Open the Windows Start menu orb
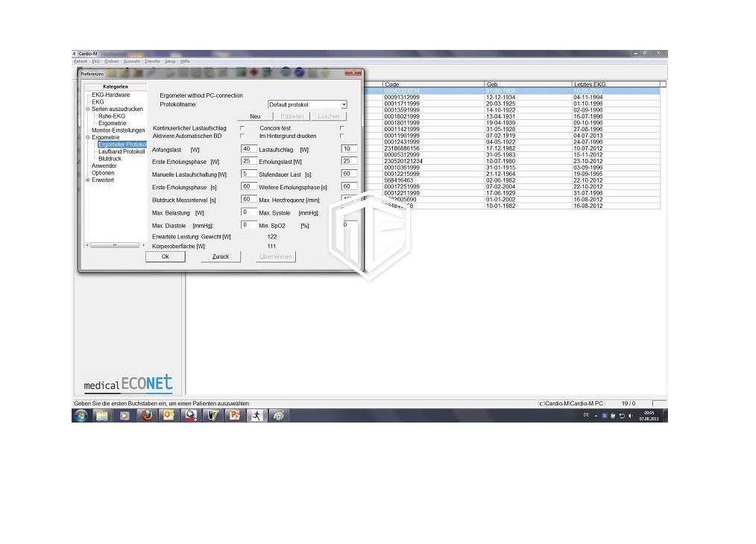 (x=81, y=415)
